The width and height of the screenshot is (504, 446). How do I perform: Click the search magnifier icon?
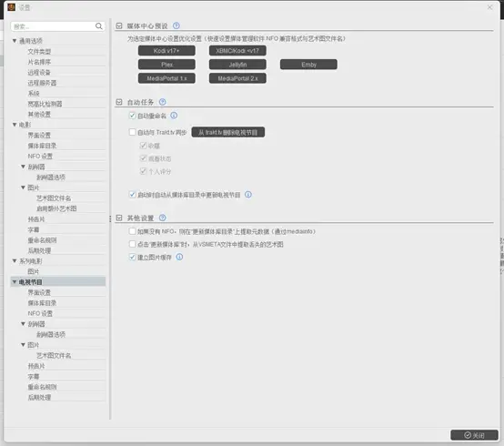pyautogui.click(x=99, y=26)
